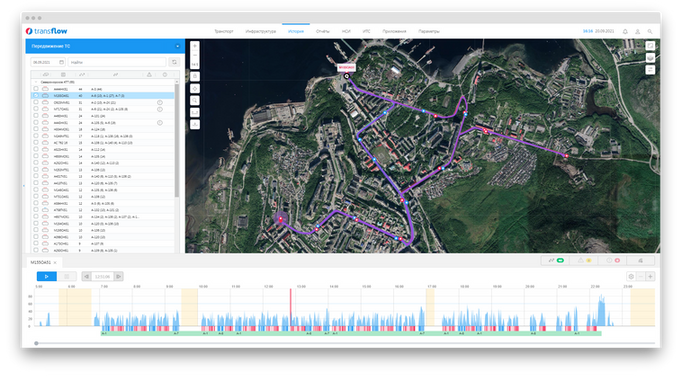Click the map settings icon below layers
The width and height of the screenshot is (682, 379).
(650, 70)
